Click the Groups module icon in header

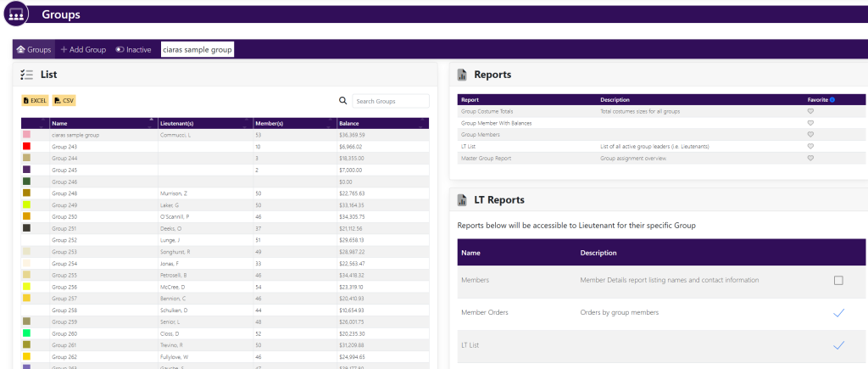(x=15, y=14)
